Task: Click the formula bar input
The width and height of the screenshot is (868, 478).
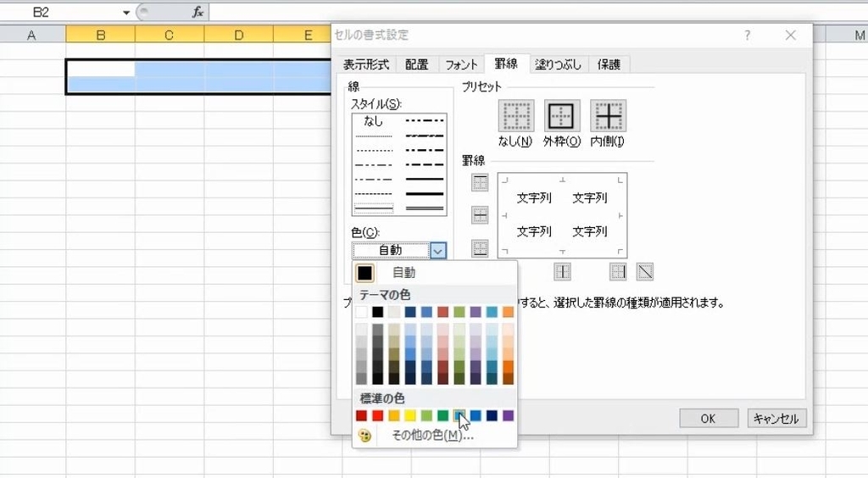Action: pyautogui.click(x=537, y=12)
